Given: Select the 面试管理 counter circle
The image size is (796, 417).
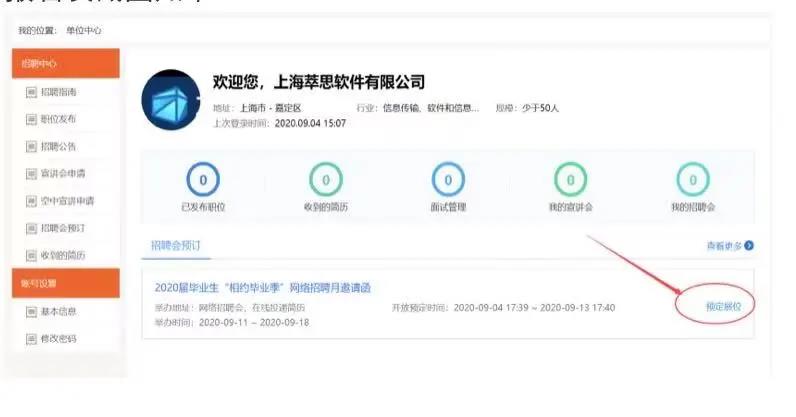Looking at the screenshot, I should [448, 181].
